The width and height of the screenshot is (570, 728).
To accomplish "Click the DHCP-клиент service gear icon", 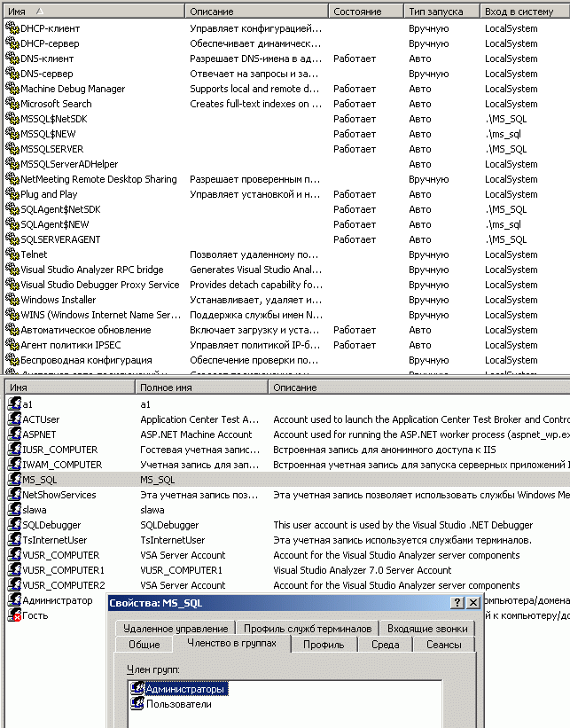I will [x=12, y=27].
